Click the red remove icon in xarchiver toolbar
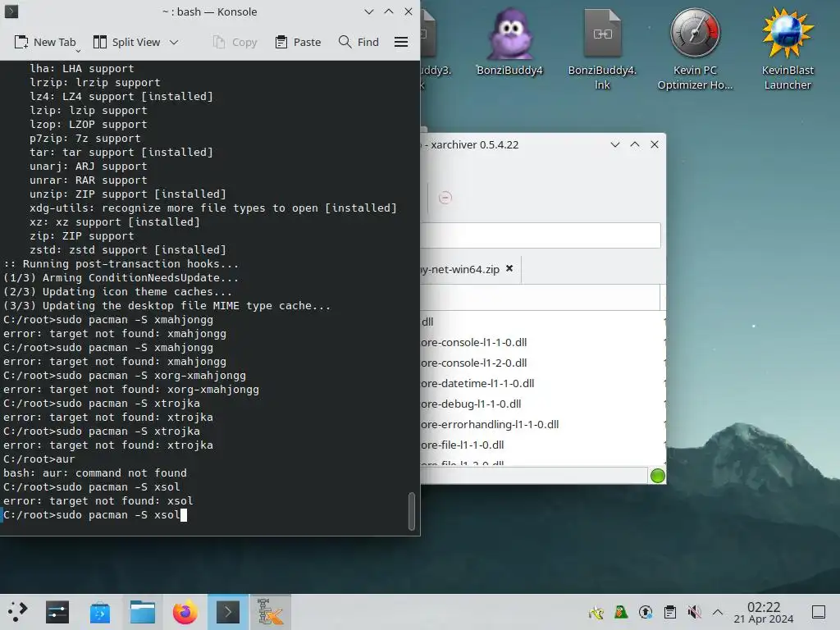The width and height of the screenshot is (840, 630). (x=445, y=198)
